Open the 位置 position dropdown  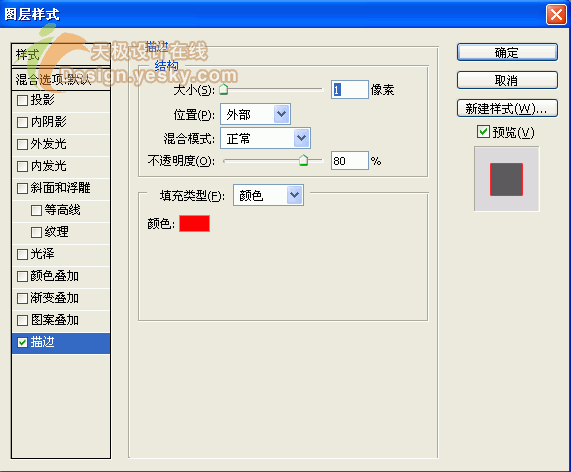click(255, 114)
